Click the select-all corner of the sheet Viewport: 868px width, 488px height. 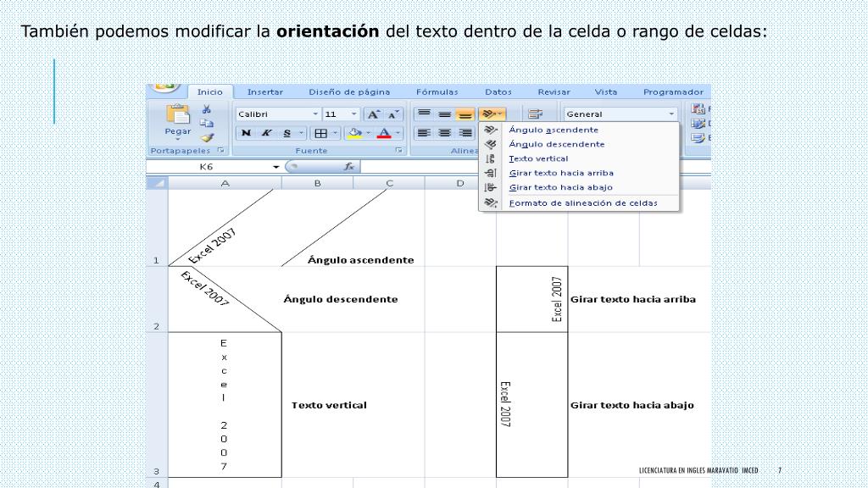[157, 183]
